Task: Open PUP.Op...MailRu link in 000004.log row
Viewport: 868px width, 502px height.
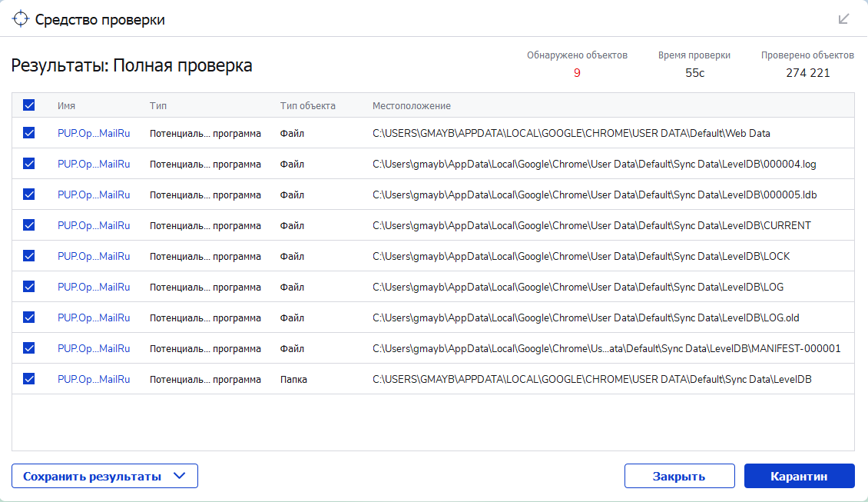Action: pos(94,164)
